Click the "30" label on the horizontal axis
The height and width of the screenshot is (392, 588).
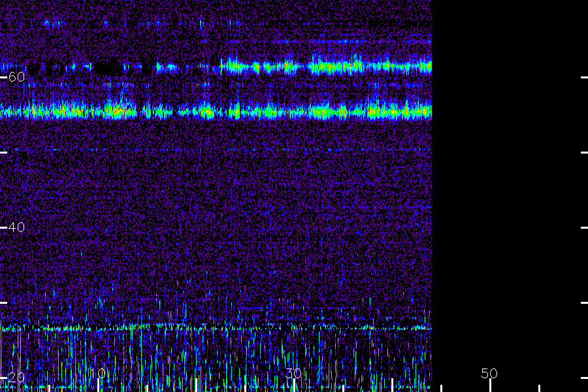point(293,373)
